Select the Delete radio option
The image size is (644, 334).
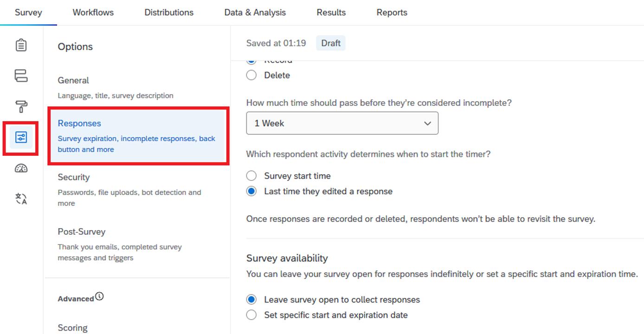click(251, 75)
